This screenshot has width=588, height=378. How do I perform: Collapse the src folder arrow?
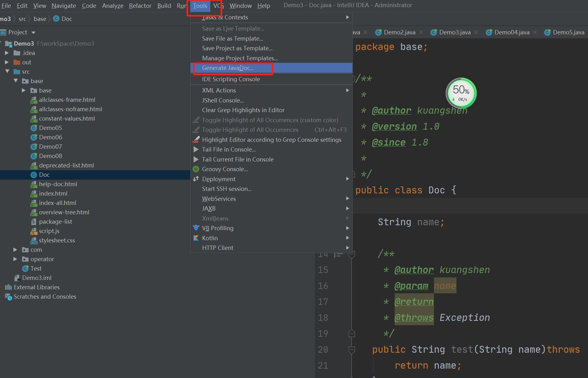[x=7, y=72]
